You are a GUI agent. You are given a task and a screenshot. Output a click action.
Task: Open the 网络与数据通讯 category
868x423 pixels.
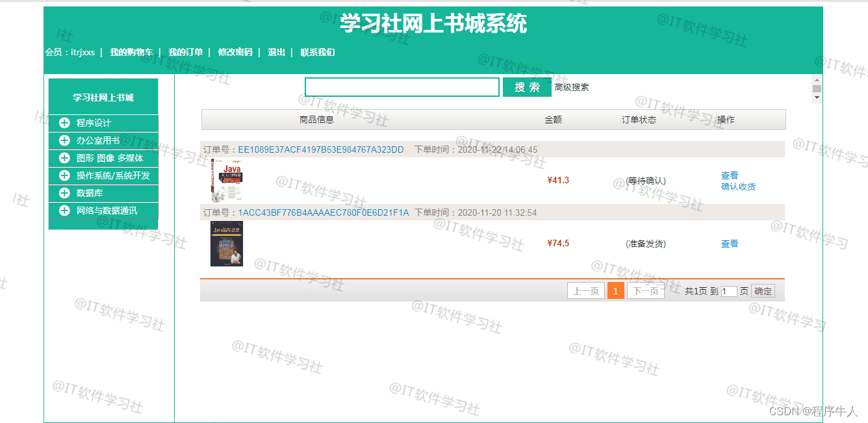click(x=107, y=211)
